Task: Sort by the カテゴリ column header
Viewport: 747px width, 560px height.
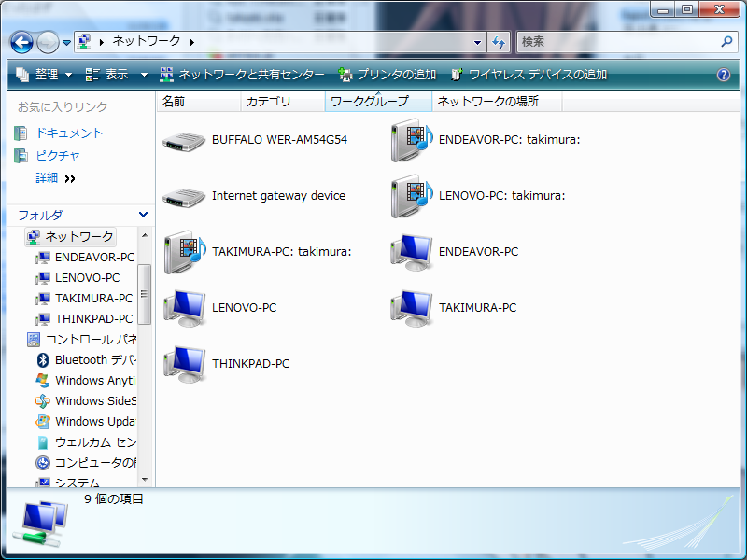Action: 283,102
